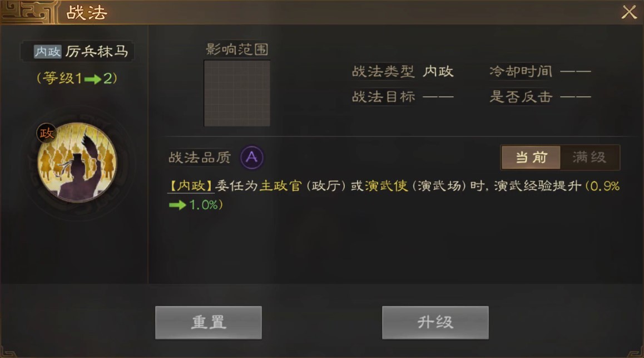Click the 内政 tag beside tactic name
Screen dimensions: 644x358
point(48,51)
